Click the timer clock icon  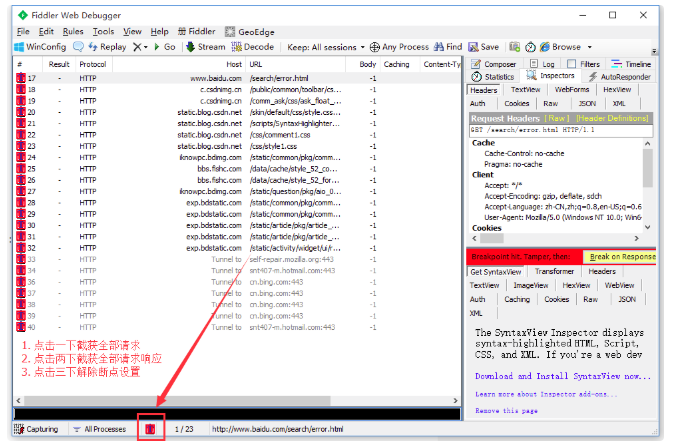pos(531,47)
